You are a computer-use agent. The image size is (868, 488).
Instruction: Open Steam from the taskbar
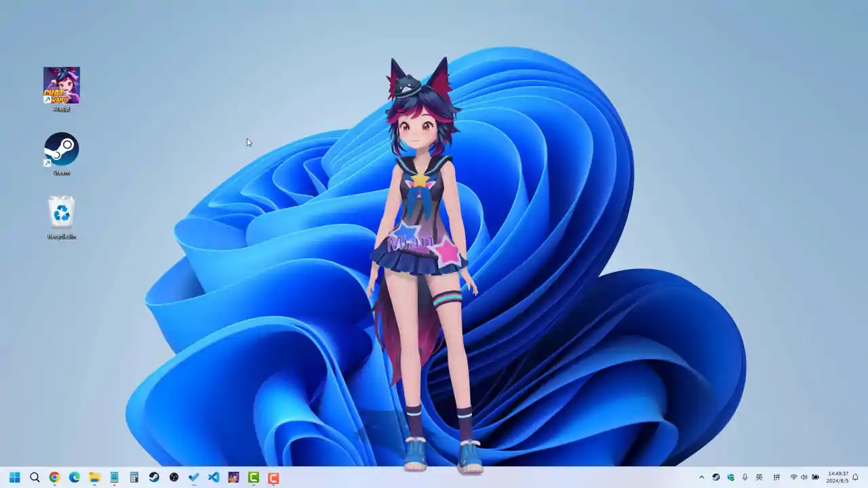click(154, 477)
